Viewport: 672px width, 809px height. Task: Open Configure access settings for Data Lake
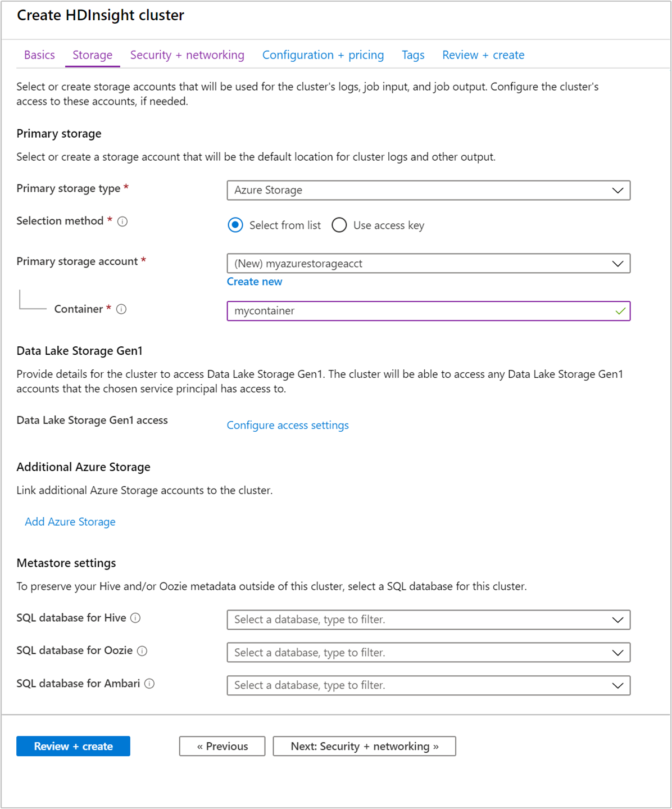(x=287, y=425)
